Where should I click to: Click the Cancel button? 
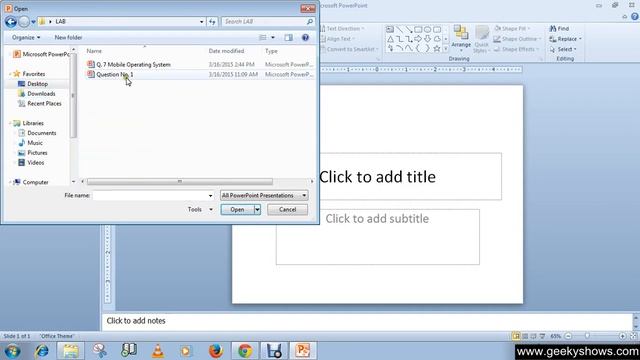287,210
